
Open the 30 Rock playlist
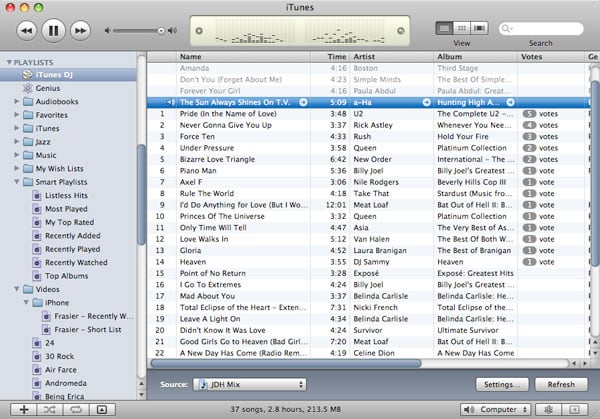pyautogui.click(x=59, y=356)
